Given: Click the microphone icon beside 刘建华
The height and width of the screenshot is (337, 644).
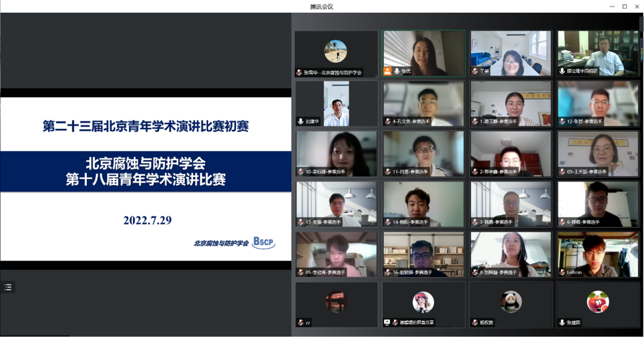Looking at the screenshot, I should tap(301, 121).
